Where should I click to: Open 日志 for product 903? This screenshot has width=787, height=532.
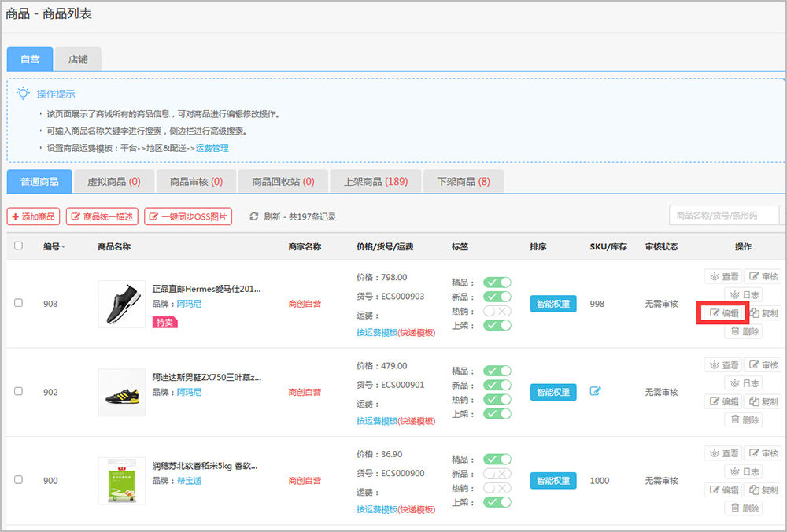point(744,294)
